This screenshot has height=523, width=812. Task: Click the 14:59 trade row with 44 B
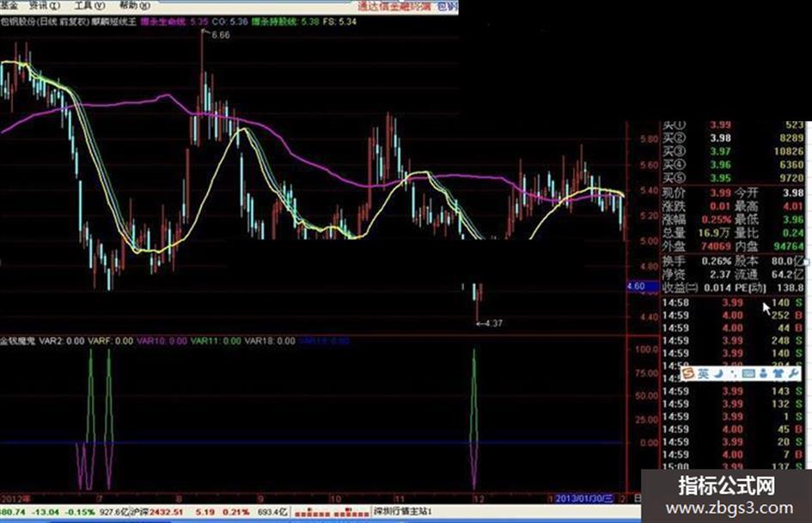[733, 328]
